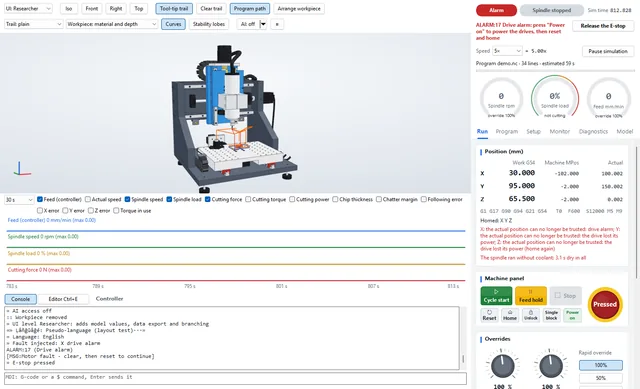Image resolution: width=640 pixels, height=389 pixels.
Task: Switch to the Model tab
Action: [x=624, y=131]
